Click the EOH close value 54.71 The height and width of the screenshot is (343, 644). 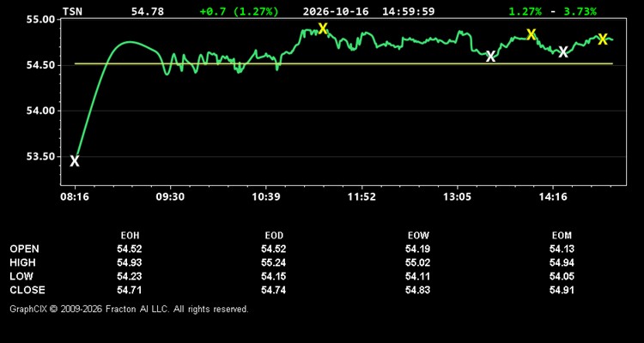[x=130, y=290]
